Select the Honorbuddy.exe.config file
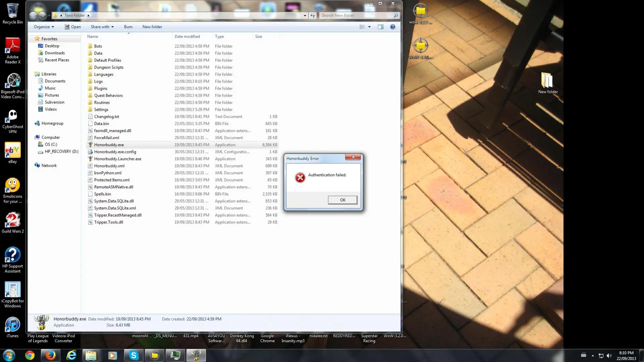The image size is (644, 362). pos(115,152)
